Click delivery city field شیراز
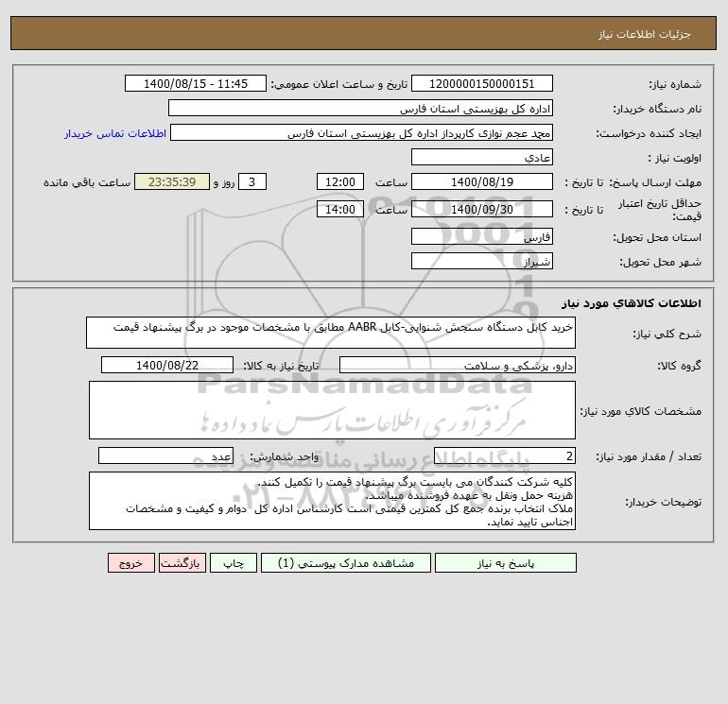The width and height of the screenshot is (728, 704). (x=482, y=261)
